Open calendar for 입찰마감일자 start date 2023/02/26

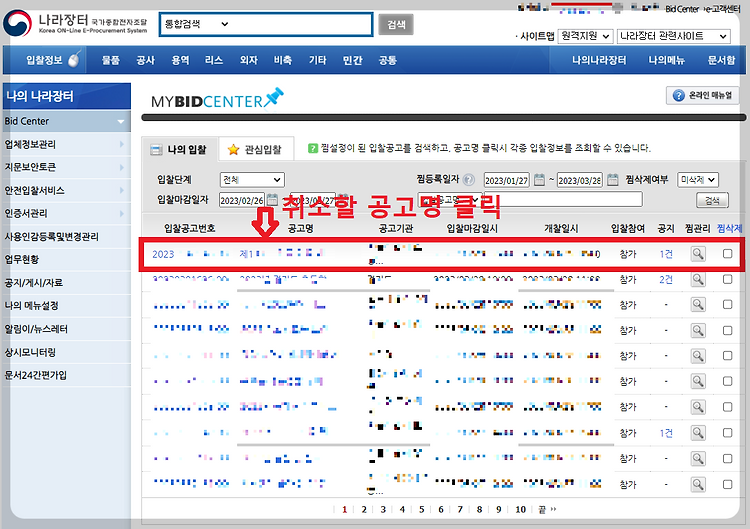click(x=272, y=199)
